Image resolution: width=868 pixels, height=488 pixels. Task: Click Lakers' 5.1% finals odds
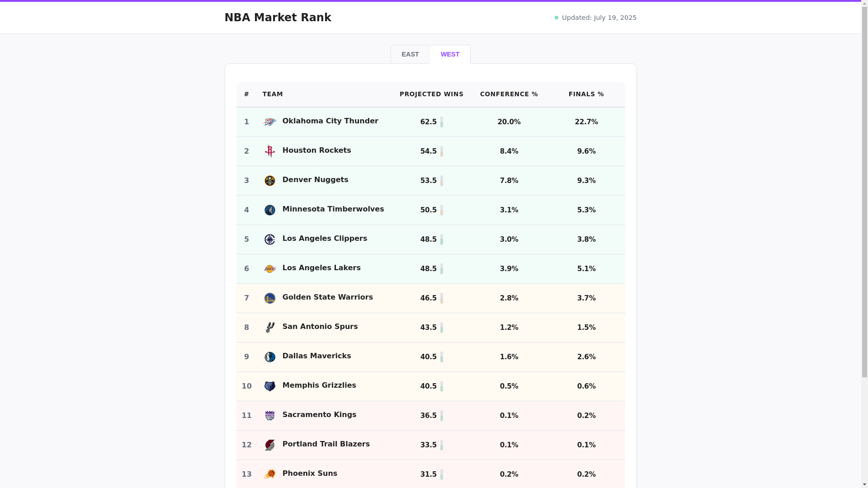(586, 269)
